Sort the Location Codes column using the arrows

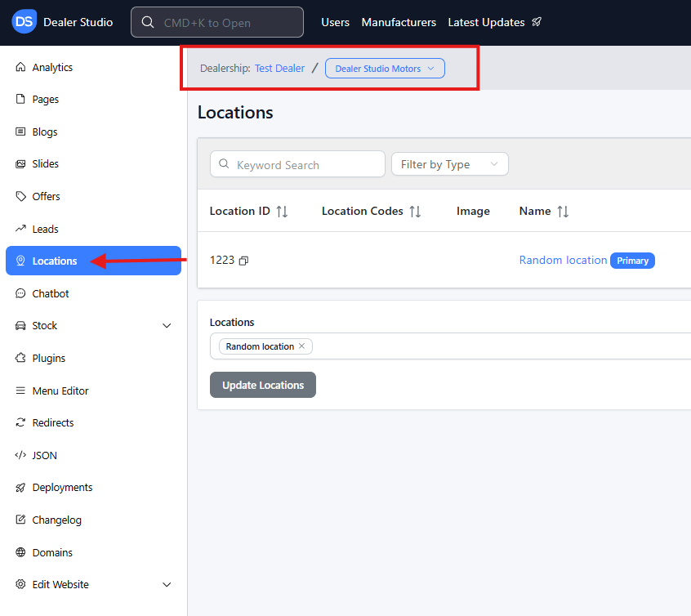[415, 212]
